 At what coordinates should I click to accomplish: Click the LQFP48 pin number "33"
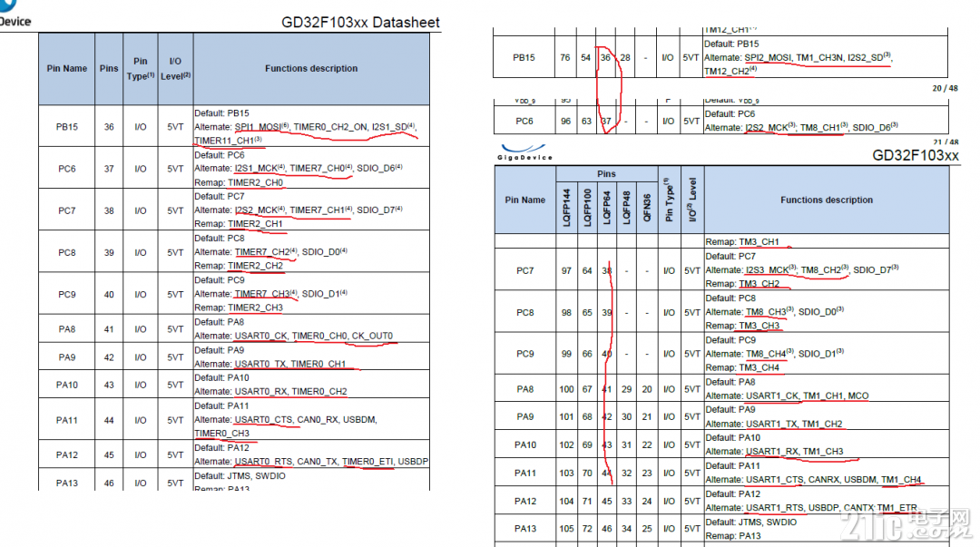pos(626,502)
